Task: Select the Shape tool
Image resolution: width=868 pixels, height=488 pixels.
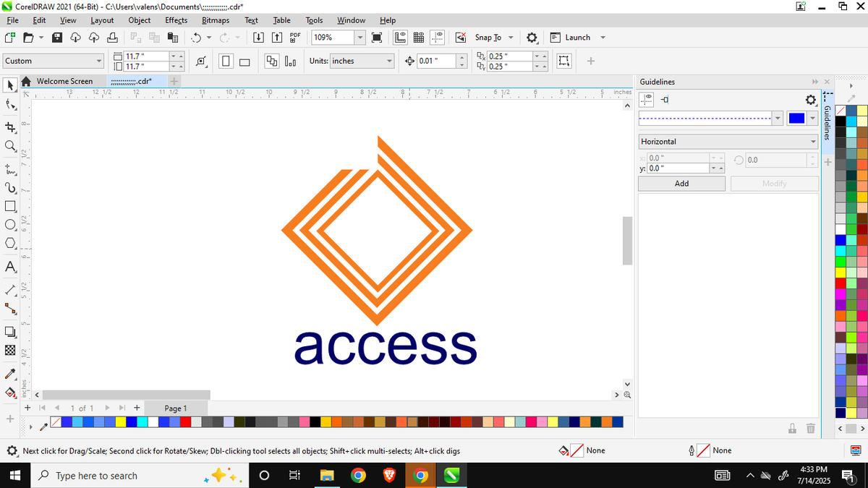Action: pos(10,106)
